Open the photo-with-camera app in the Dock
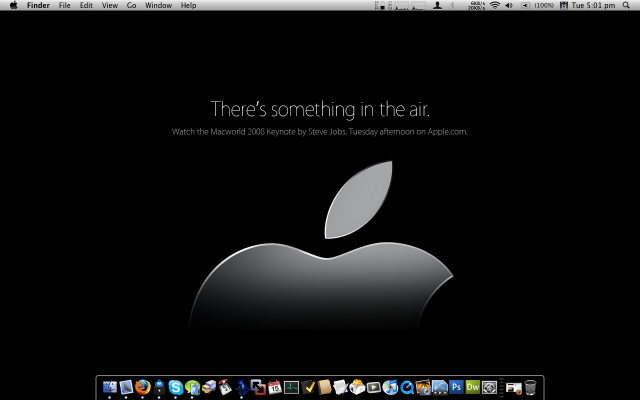 coord(423,387)
